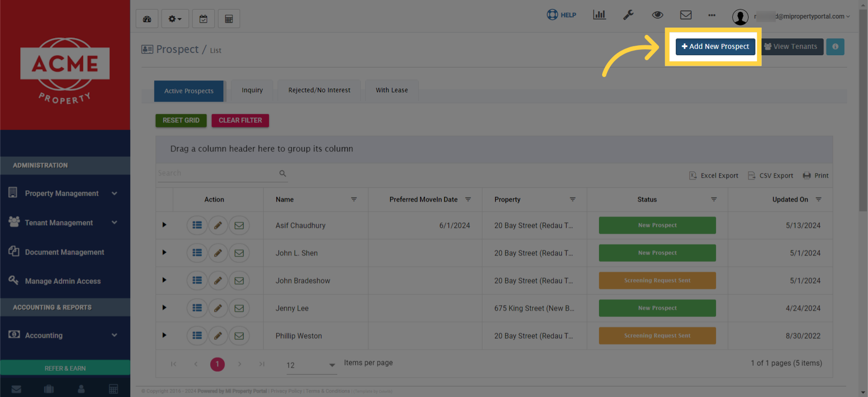Image resolution: width=868 pixels, height=397 pixels.
Task: Switch to the Active Prospects tab
Action: 189,91
